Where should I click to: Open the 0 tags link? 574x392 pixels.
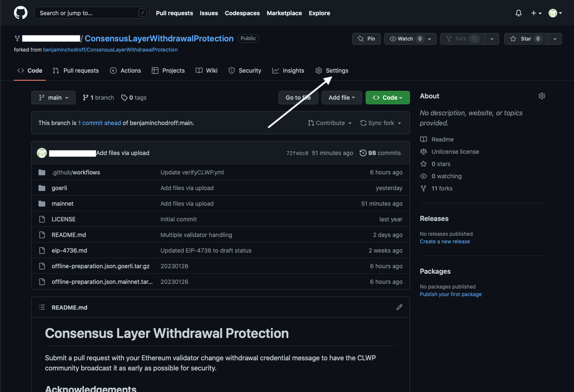click(x=134, y=98)
